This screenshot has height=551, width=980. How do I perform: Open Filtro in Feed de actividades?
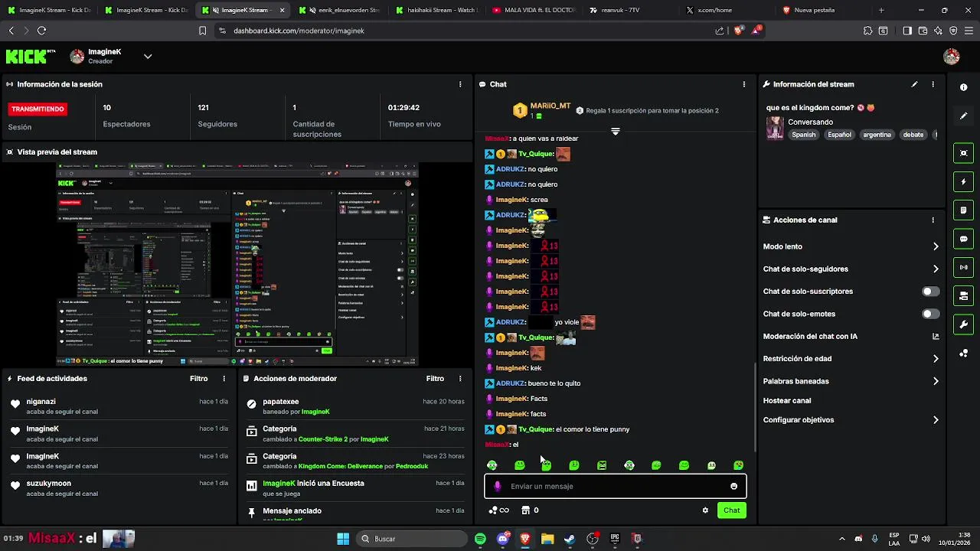pos(198,378)
